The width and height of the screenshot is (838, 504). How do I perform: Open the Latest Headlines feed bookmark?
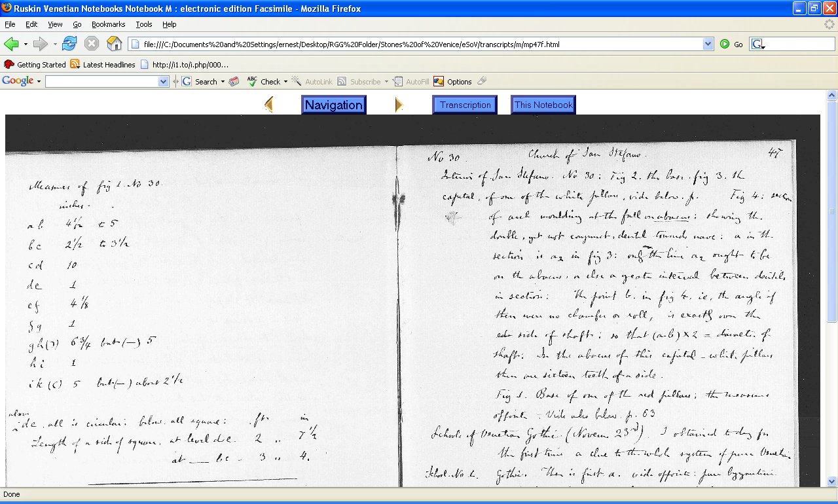103,64
